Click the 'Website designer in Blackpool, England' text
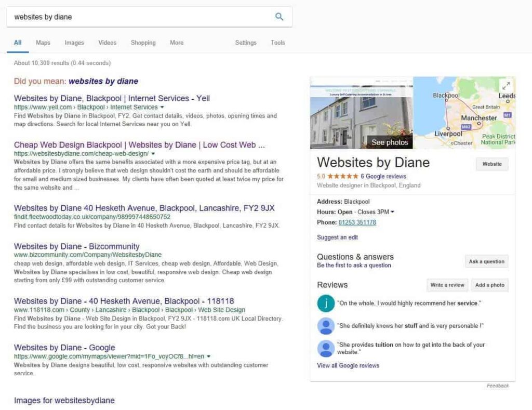 coord(369,186)
